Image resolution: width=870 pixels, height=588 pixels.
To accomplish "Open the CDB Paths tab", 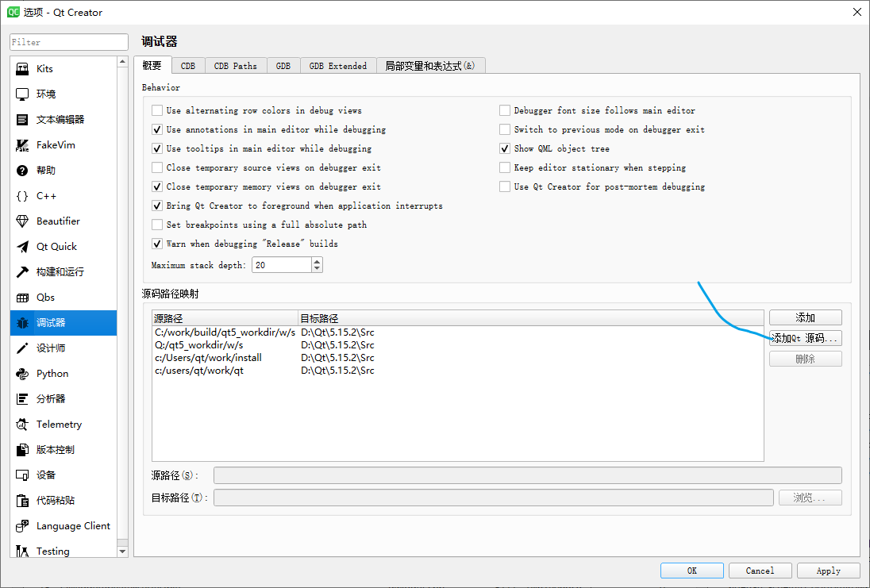I will pyautogui.click(x=236, y=66).
